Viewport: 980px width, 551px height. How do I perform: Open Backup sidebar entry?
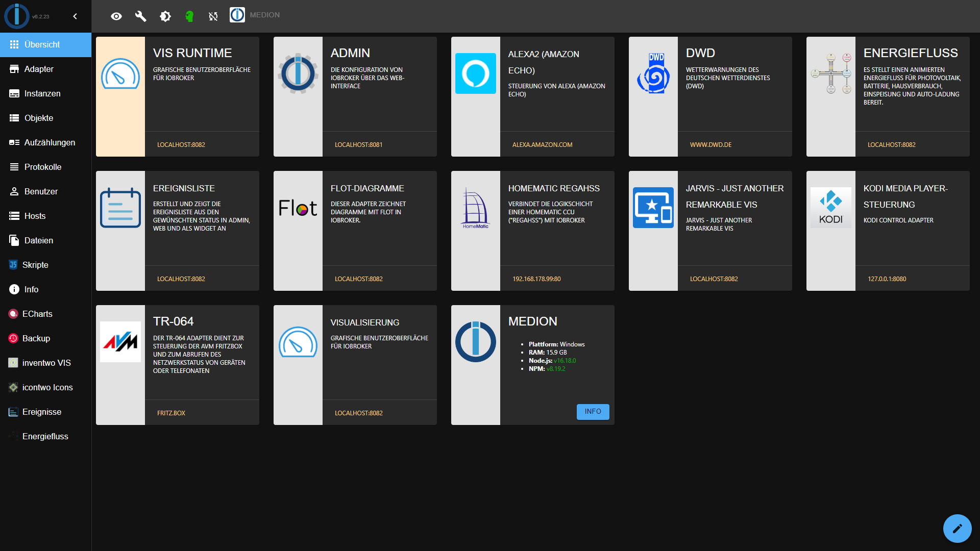pyautogui.click(x=46, y=338)
